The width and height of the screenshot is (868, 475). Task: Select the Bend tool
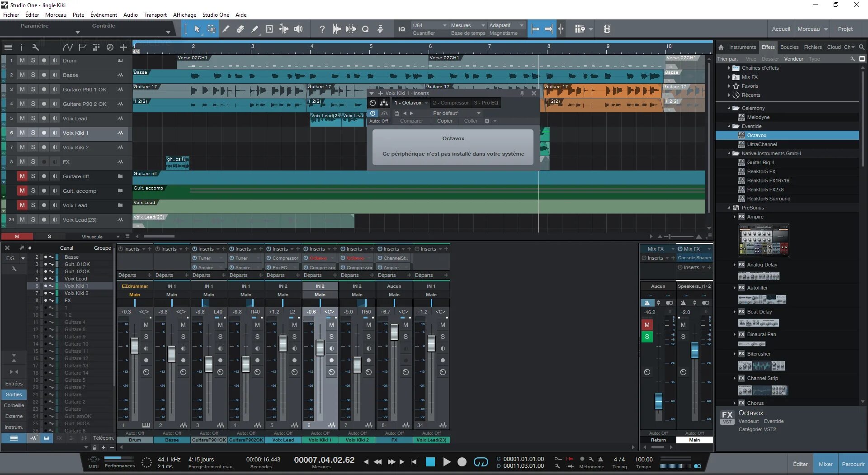coord(283,29)
